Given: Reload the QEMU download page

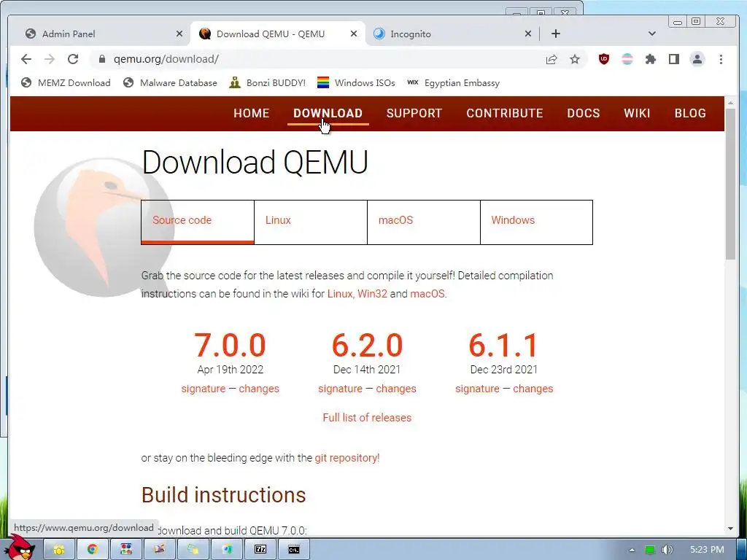Looking at the screenshot, I should tap(73, 59).
